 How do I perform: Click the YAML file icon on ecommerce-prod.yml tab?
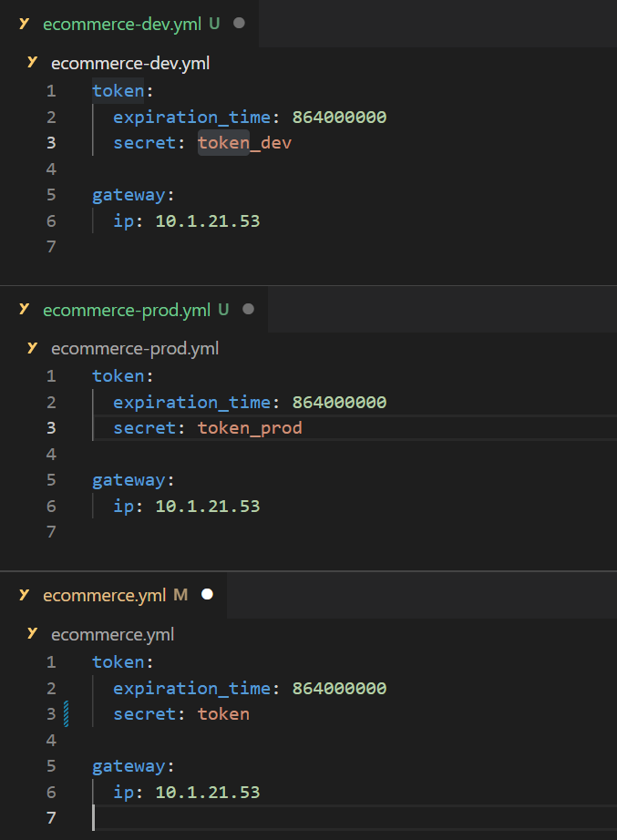click(x=24, y=309)
